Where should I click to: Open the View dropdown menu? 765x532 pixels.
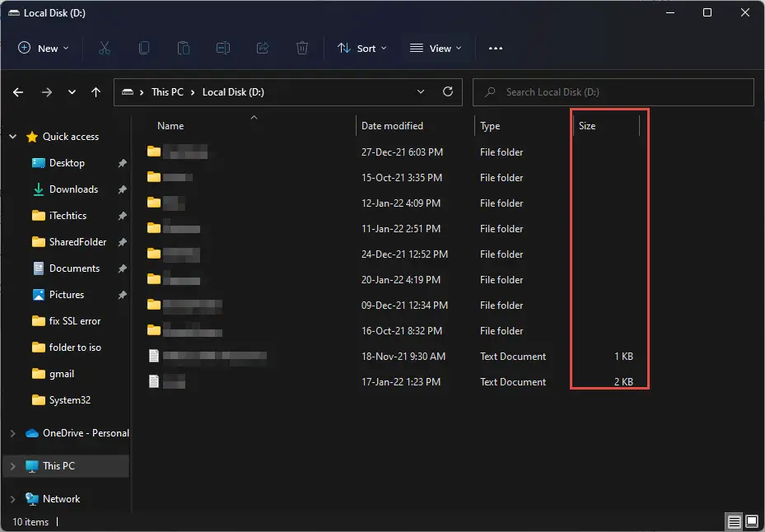[436, 49]
